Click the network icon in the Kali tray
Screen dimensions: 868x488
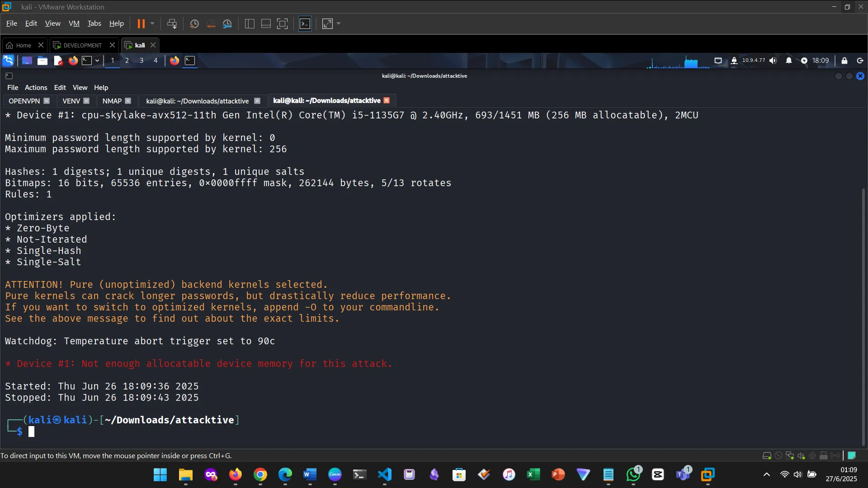click(x=718, y=60)
